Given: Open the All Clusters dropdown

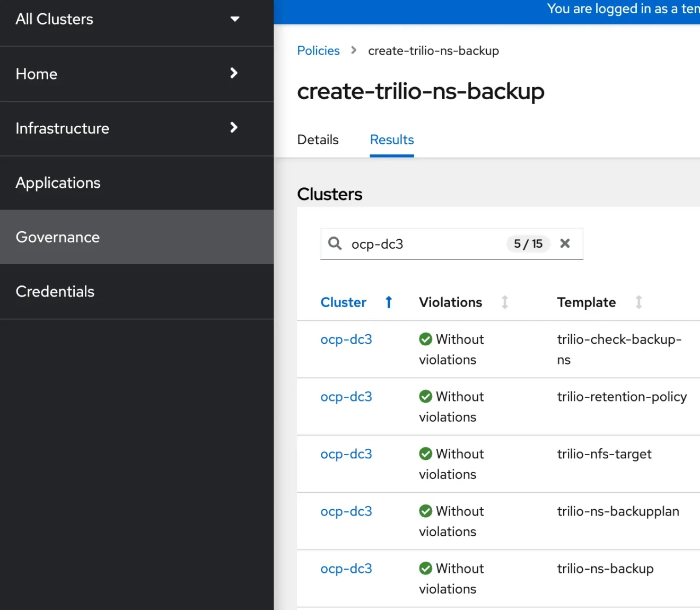Looking at the screenshot, I should point(234,19).
